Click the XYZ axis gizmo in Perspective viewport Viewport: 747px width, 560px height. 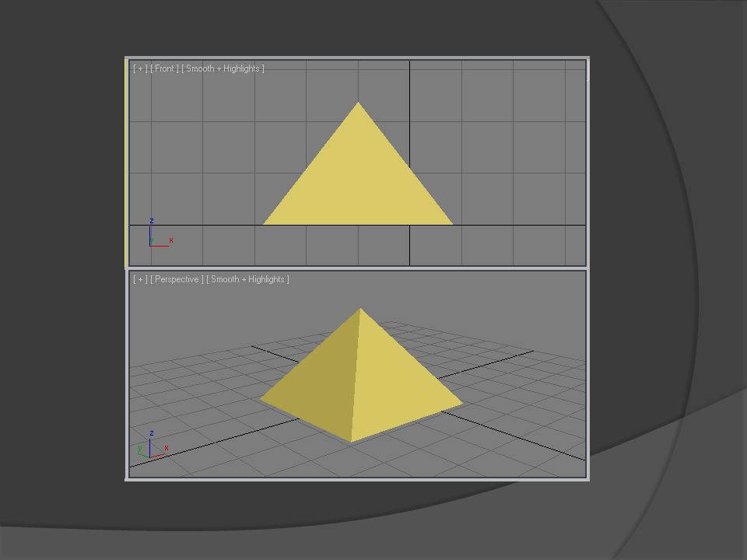pos(153,445)
